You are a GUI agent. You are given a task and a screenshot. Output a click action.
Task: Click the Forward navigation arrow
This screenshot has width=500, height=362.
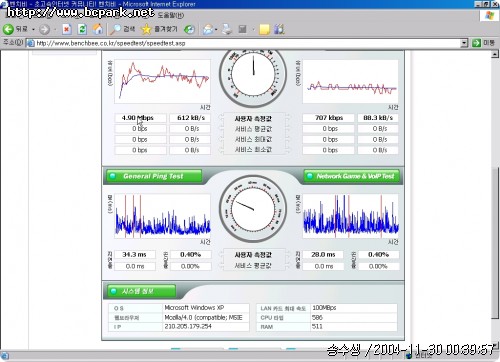(44, 29)
